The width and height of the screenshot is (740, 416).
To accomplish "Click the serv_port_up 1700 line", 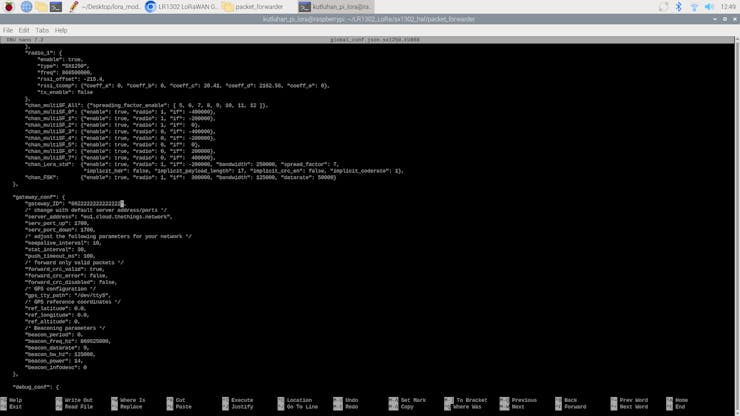I will [x=57, y=223].
